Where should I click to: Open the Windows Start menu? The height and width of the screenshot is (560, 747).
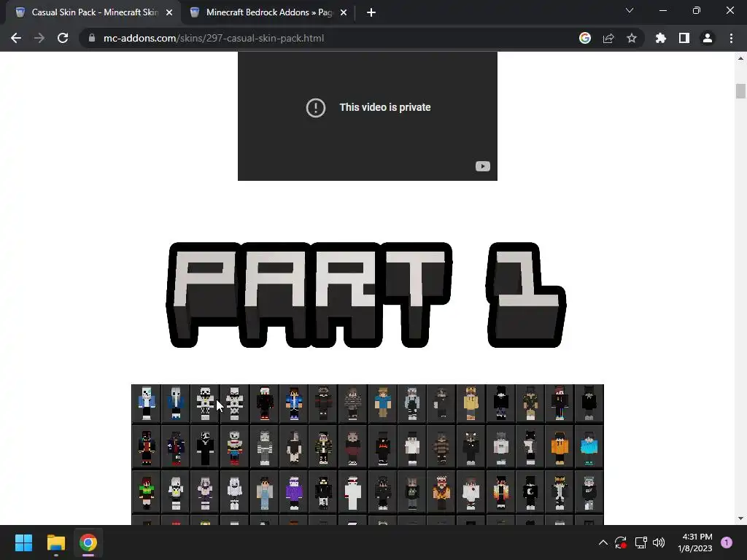pyautogui.click(x=23, y=542)
